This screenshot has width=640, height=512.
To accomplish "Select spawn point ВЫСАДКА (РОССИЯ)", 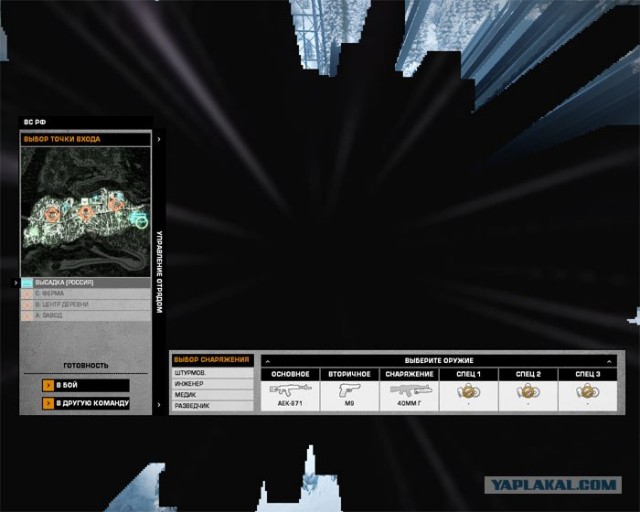I will click(86, 283).
